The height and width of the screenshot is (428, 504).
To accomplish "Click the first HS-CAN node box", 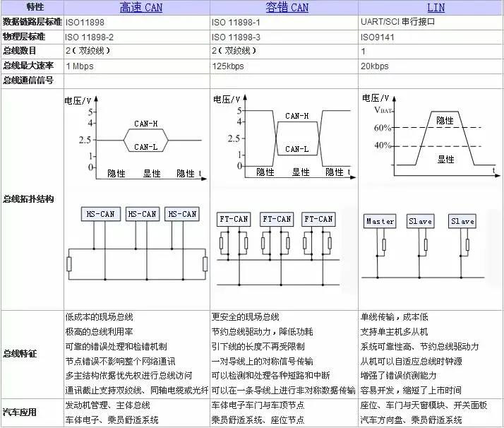I will pos(101,214).
